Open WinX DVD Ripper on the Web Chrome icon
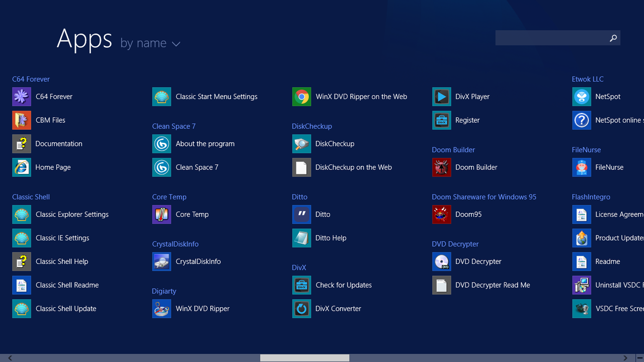644x362 pixels. tap(301, 97)
